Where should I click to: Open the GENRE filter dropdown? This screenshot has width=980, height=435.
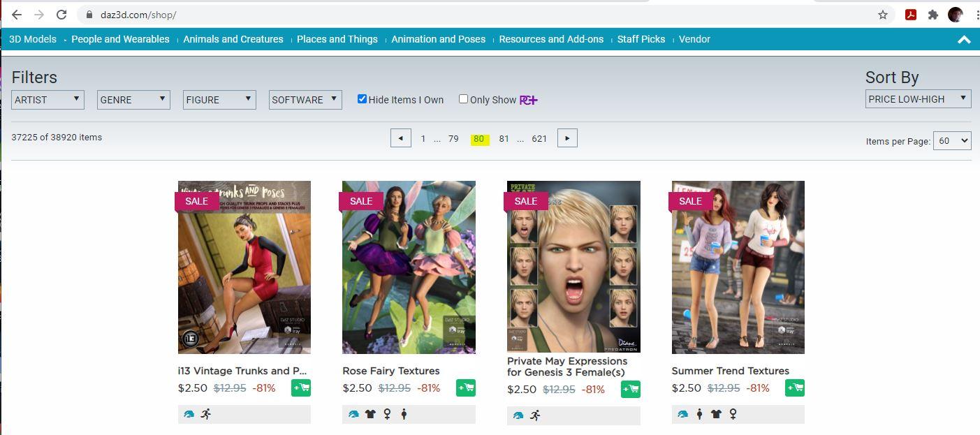[x=133, y=100]
